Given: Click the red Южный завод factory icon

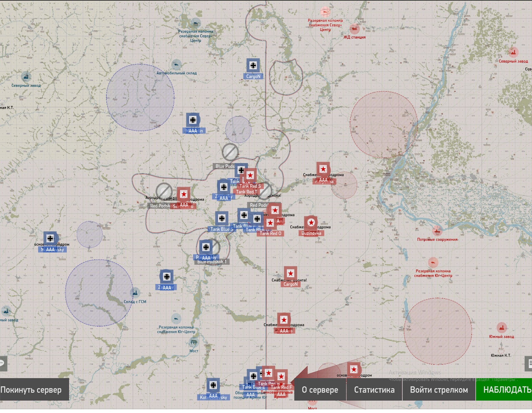Looking at the screenshot, I should click(x=501, y=328).
